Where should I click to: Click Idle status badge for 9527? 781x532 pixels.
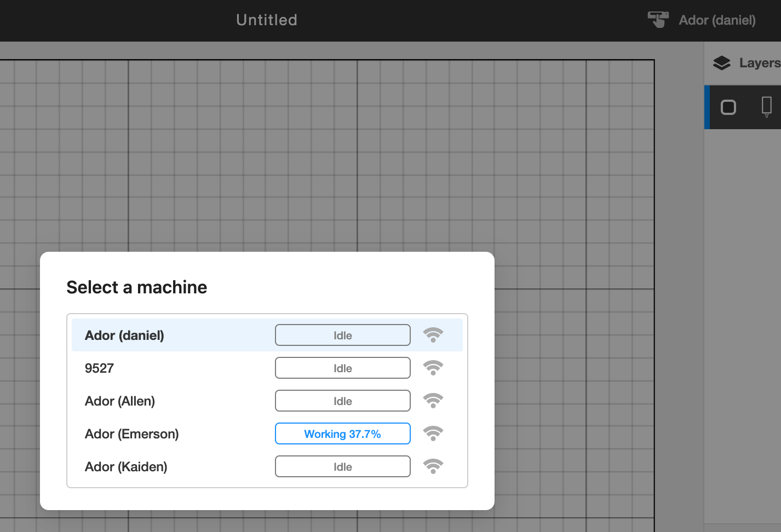point(343,368)
